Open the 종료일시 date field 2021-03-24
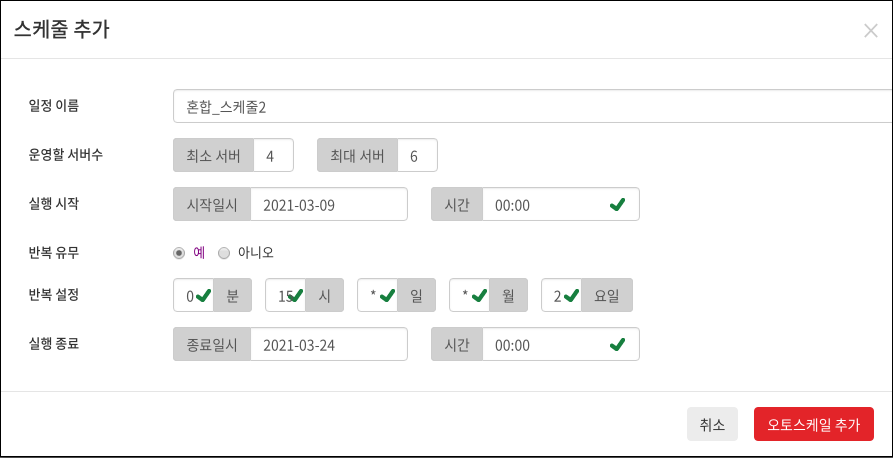893x458 pixels. click(x=329, y=344)
